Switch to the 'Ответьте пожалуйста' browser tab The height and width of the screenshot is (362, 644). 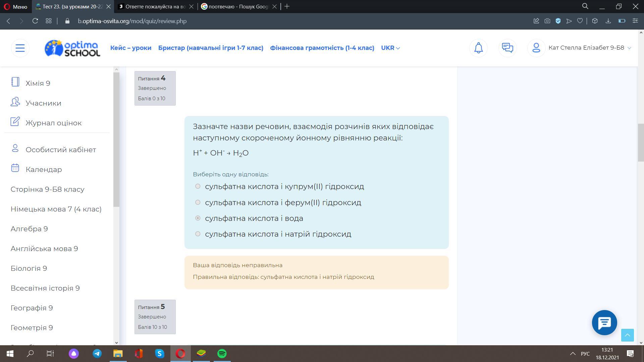[153, 7]
